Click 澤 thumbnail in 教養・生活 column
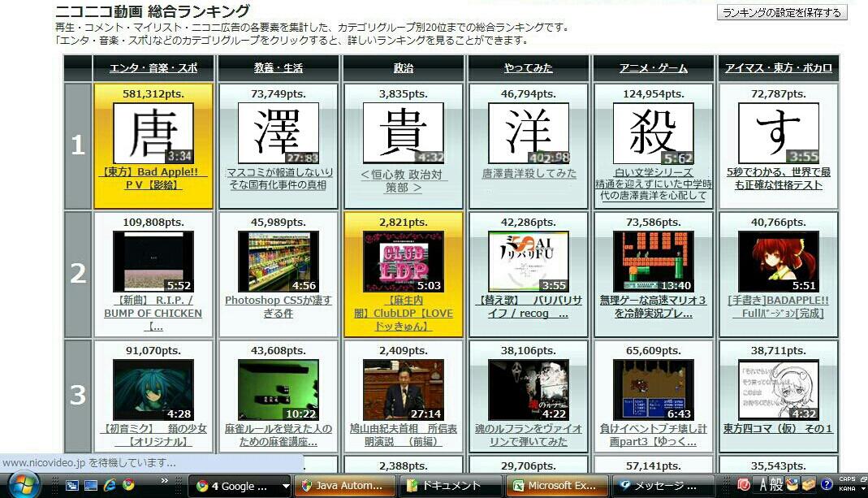Viewport: 868px width, 498px height. tap(279, 133)
